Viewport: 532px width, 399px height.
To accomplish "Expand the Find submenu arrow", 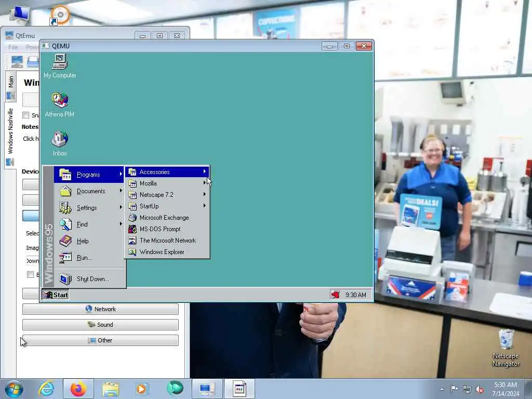I will 121,223.
